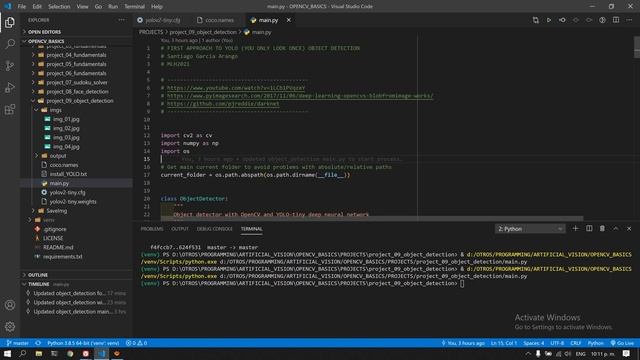Open the Source Control view
The width and height of the screenshot is (640, 360).
10,65
